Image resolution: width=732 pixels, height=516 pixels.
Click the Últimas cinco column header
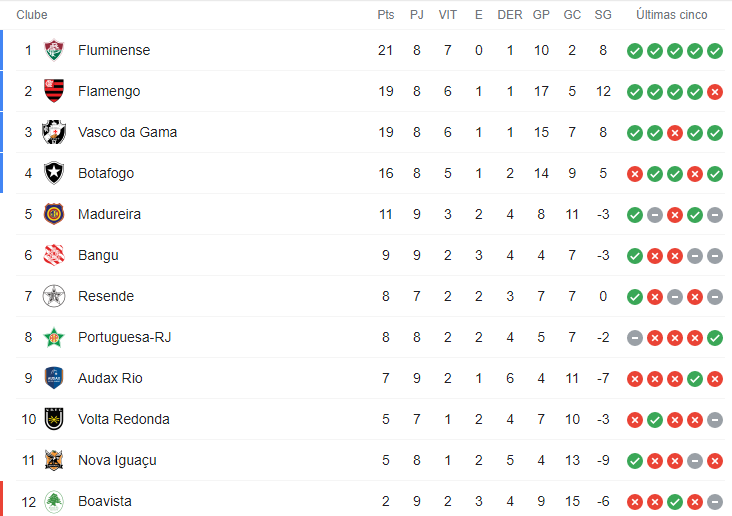(x=672, y=15)
